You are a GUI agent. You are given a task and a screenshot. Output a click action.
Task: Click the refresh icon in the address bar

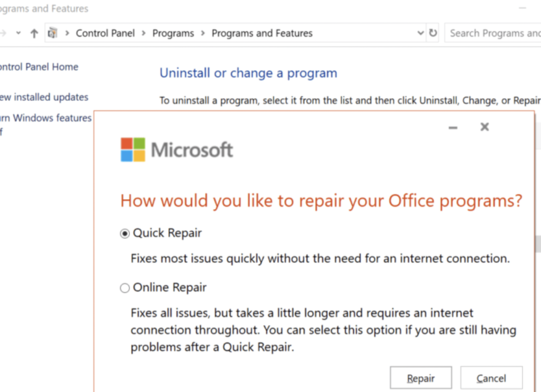(x=433, y=32)
